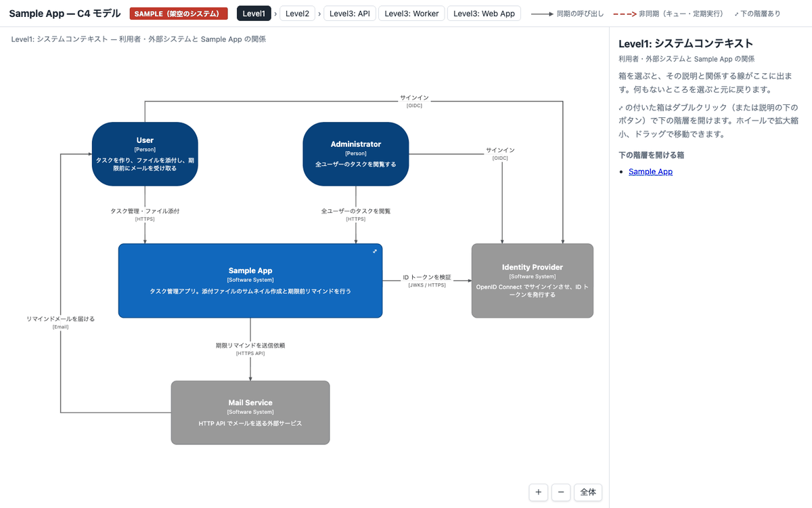This screenshot has width=812, height=508.
Task: Click the ID トークンを検証 edge label
Action: tap(427, 278)
